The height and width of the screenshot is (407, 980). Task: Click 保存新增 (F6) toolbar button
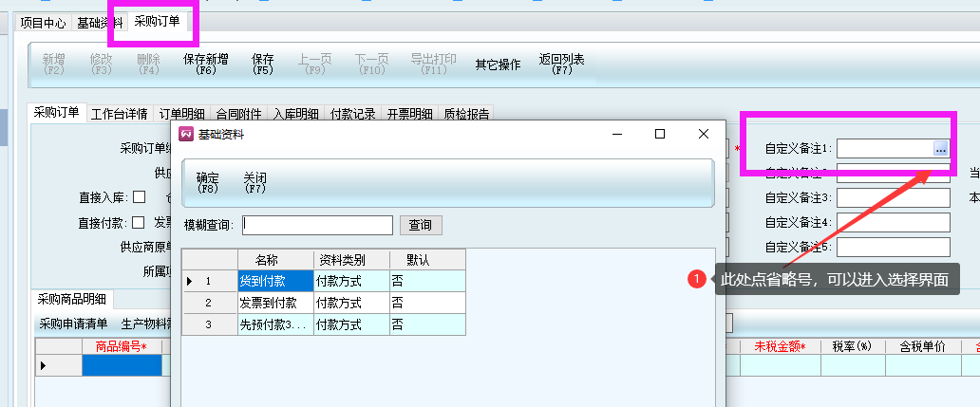[x=205, y=64]
